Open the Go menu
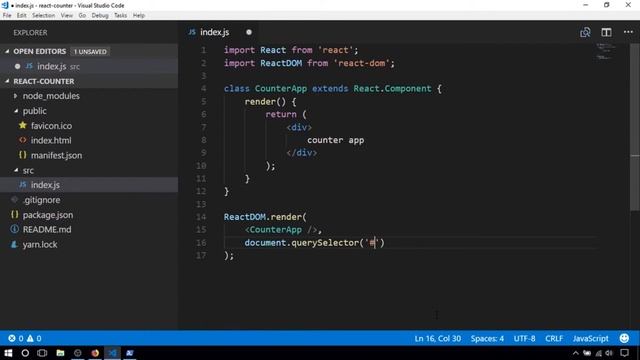Viewport: 640px width, 360px height. 82,15
